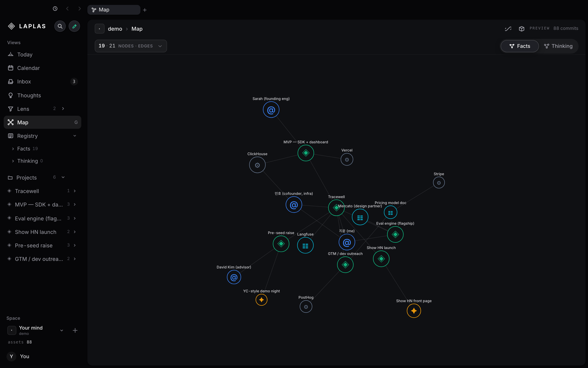Viewport: 588px width, 368px height.
Task: Collapse the Projects section chevron
Action: click(x=63, y=177)
